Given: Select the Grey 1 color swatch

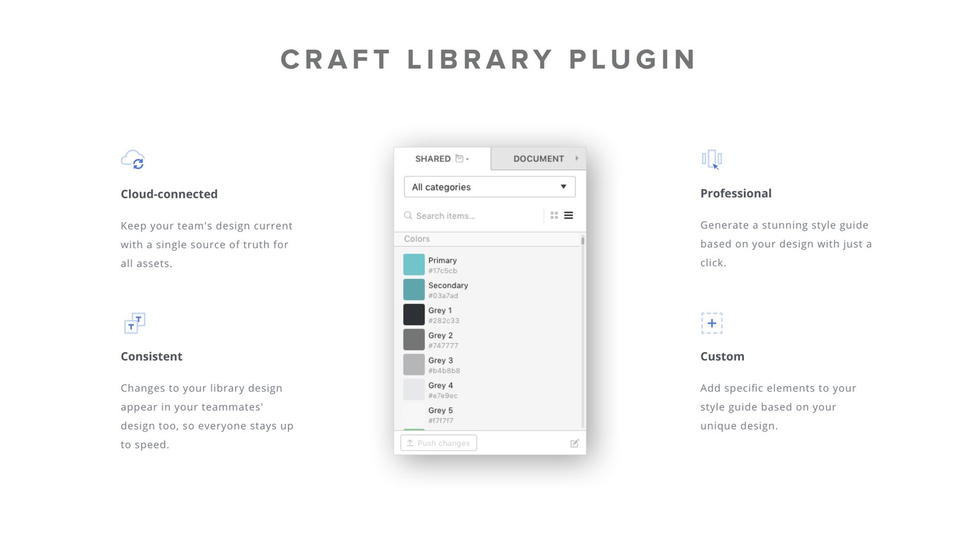Looking at the screenshot, I should tap(413, 314).
